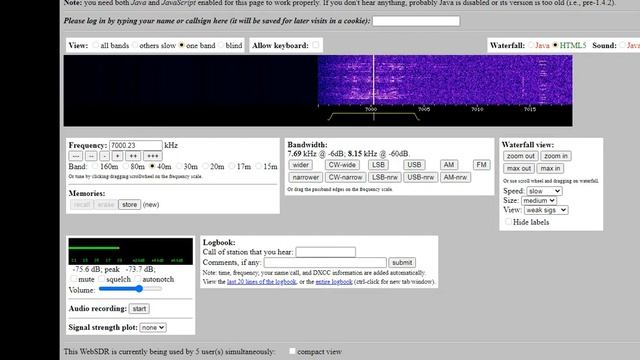
Task: Submit the logbook entry
Action: tap(402, 262)
